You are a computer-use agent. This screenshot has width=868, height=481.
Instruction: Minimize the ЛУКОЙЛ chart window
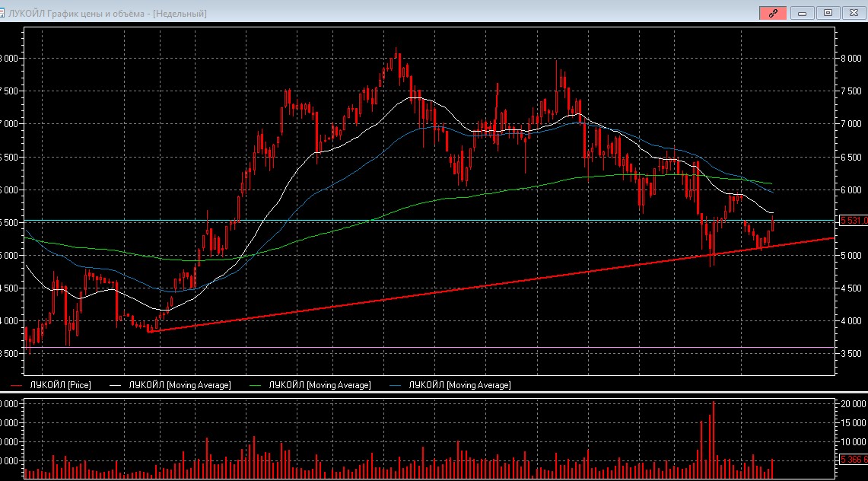click(802, 13)
